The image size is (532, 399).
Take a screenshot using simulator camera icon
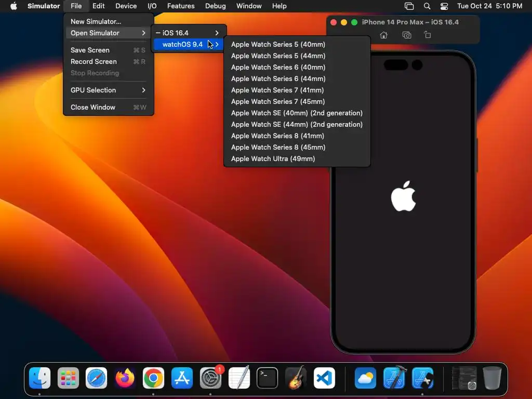tap(406, 35)
